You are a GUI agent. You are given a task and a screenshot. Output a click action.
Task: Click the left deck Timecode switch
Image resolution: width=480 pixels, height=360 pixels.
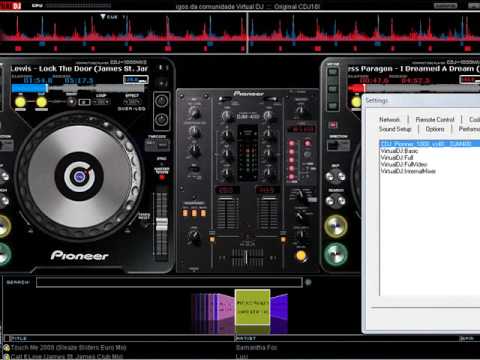coord(157,145)
